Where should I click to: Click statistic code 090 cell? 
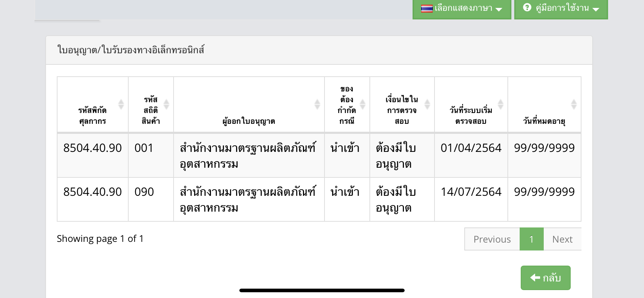pos(151,199)
